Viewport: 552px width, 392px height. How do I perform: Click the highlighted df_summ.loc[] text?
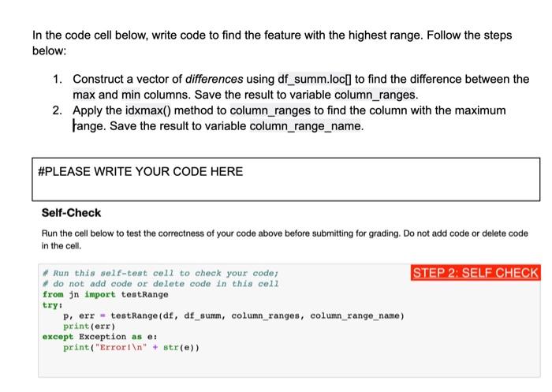click(x=315, y=79)
